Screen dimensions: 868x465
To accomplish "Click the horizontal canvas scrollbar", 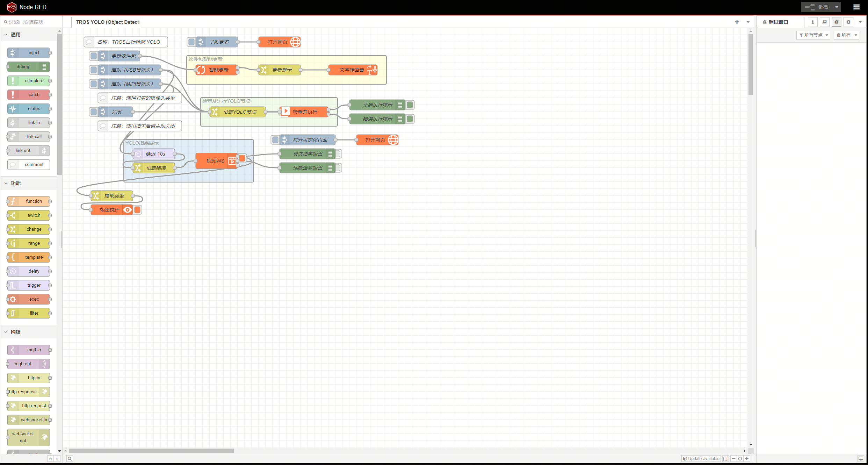I will coord(151,451).
